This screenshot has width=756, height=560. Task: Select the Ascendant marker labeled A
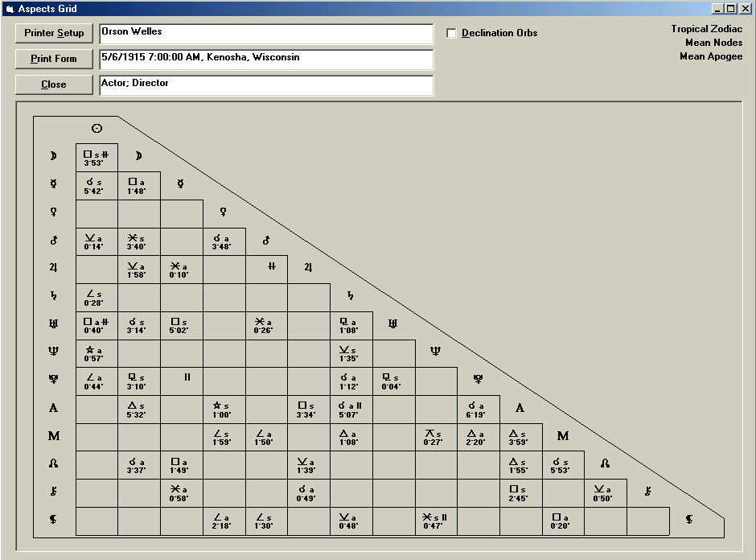(519, 408)
